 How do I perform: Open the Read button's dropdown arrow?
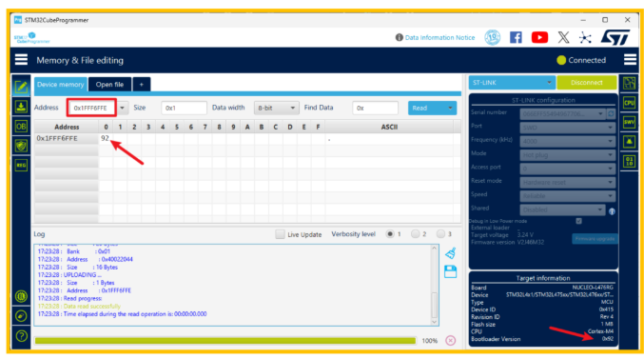pyautogui.click(x=450, y=108)
